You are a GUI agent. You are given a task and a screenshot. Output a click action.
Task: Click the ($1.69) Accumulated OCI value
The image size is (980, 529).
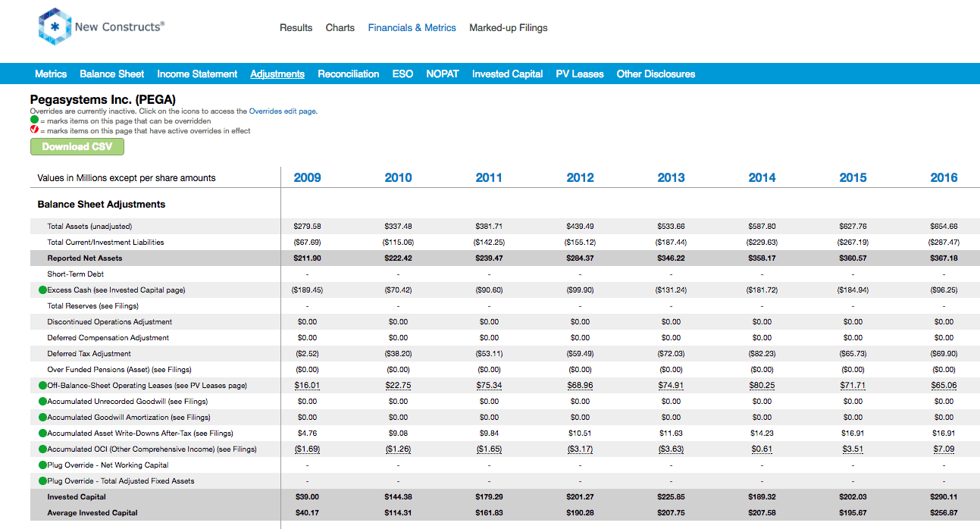(307, 449)
